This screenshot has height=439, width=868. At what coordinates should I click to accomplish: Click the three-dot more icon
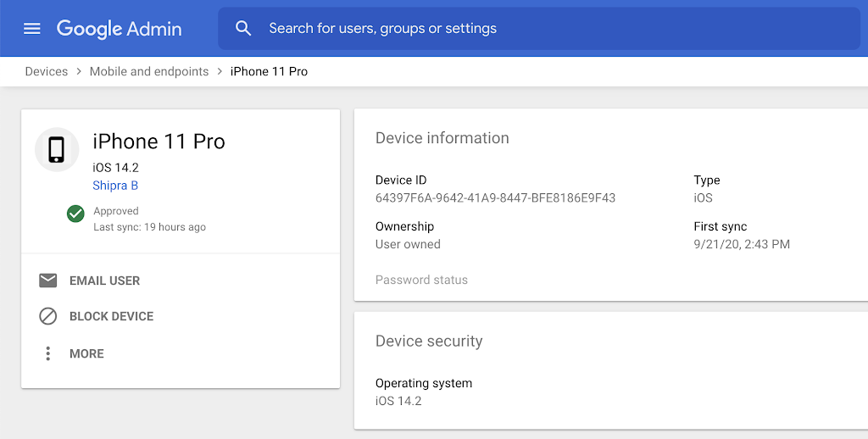[x=48, y=353]
